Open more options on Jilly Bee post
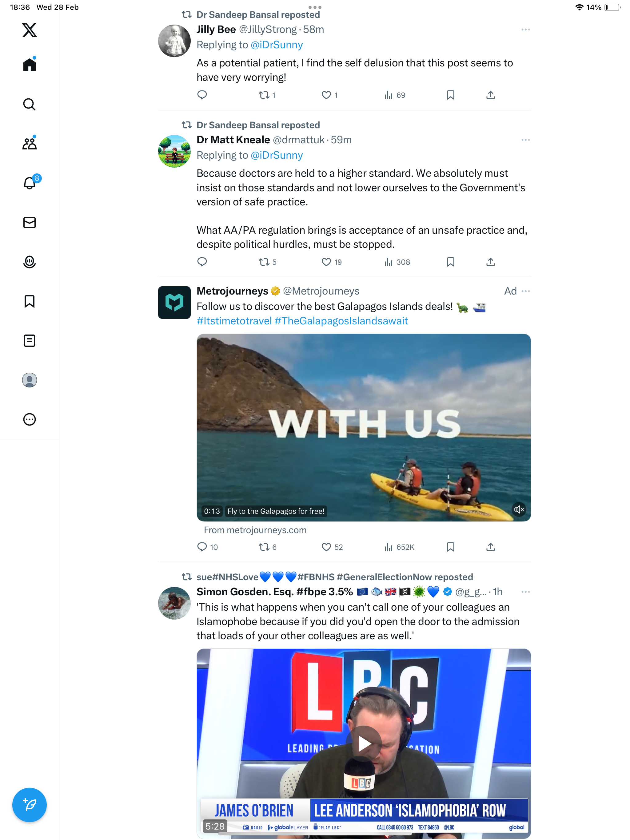 pyautogui.click(x=525, y=29)
